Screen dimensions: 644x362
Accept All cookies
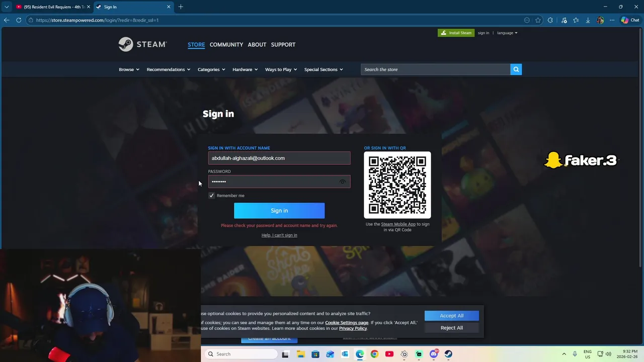452,316
